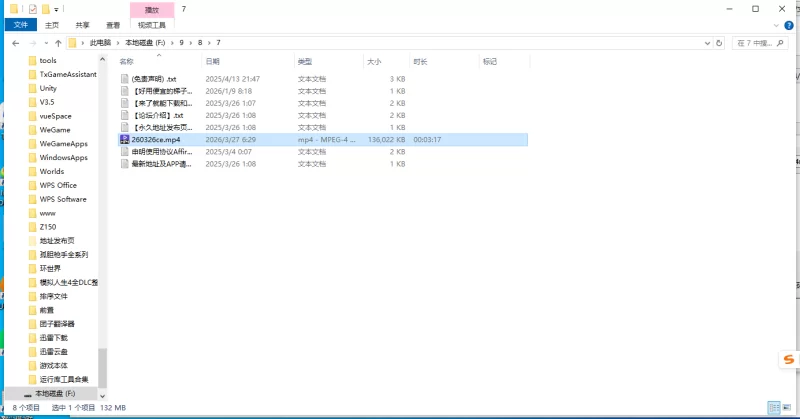
Task: Click the orange S input method icon
Action: (x=788, y=359)
